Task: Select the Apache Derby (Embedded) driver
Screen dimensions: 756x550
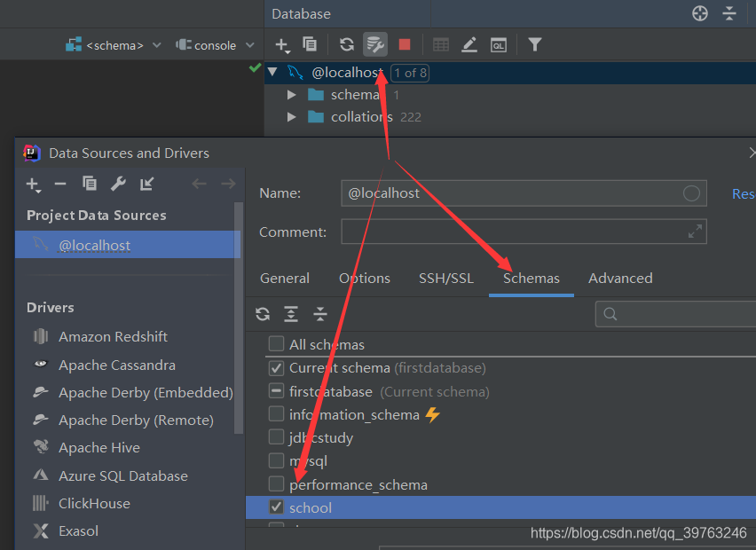Action: click(146, 392)
